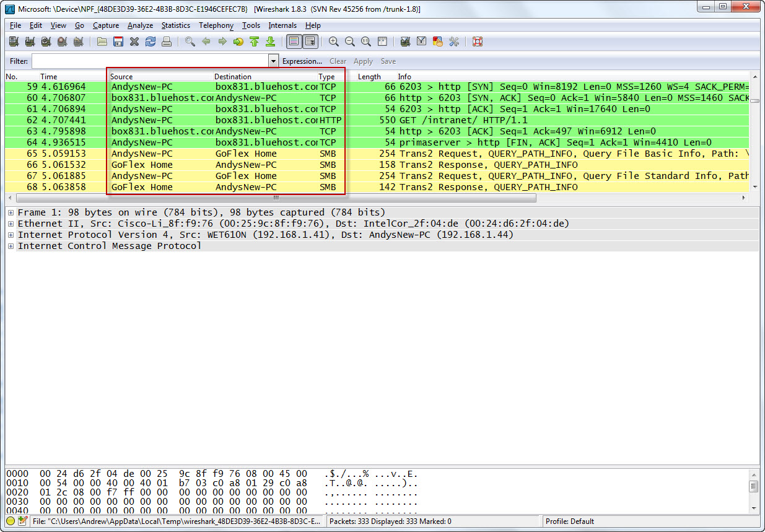
Task: Open a capture file with the folder icon
Action: 102,42
